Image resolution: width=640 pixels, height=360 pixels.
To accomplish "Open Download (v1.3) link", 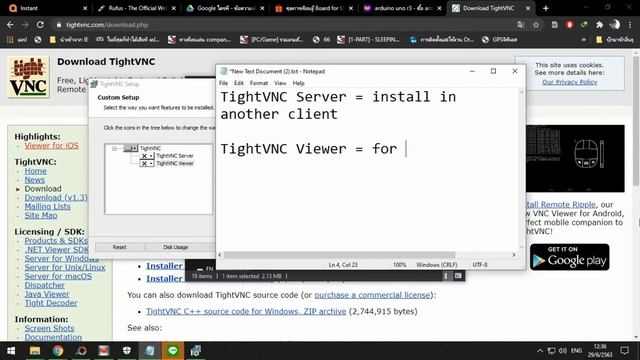I will pos(56,198).
